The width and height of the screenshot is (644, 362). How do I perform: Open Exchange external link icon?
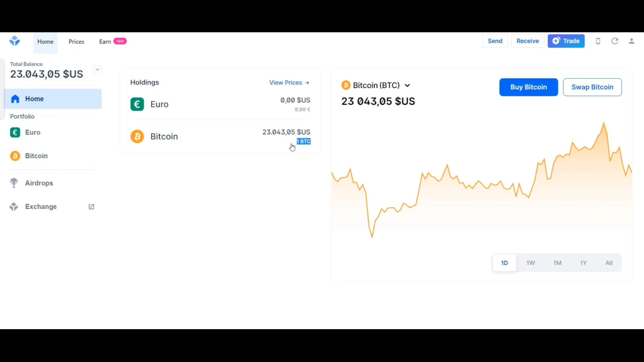click(x=91, y=207)
